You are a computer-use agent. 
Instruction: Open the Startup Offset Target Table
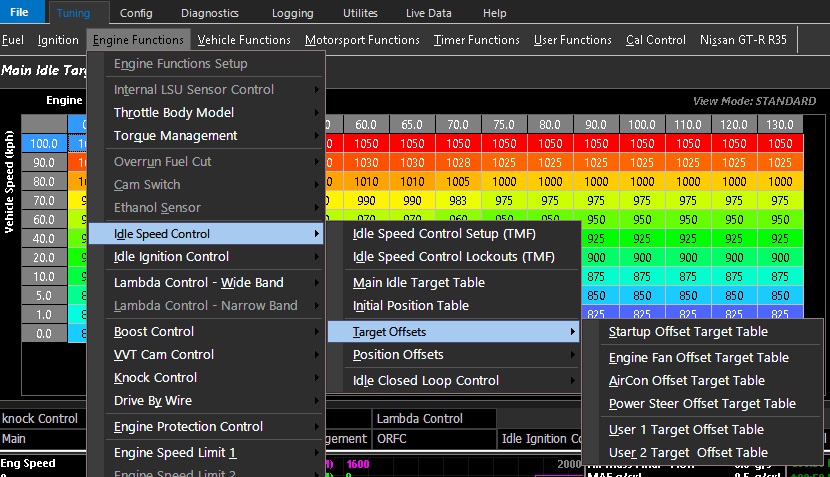pyautogui.click(x=688, y=331)
